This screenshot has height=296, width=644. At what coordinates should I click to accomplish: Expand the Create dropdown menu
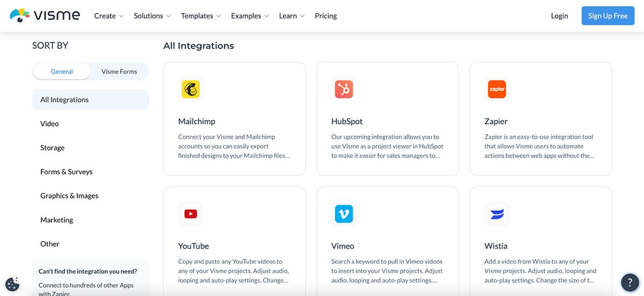tap(109, 16)
